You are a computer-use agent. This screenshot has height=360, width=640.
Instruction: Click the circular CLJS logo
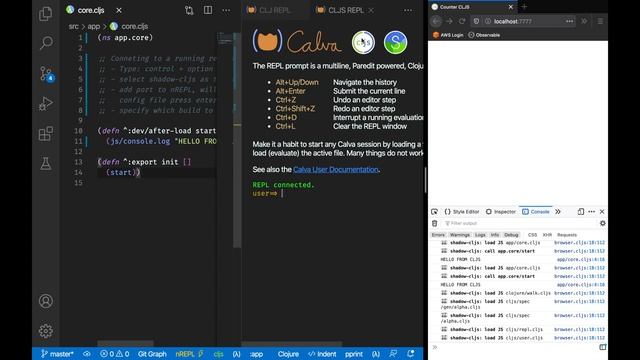pos(363,42)
